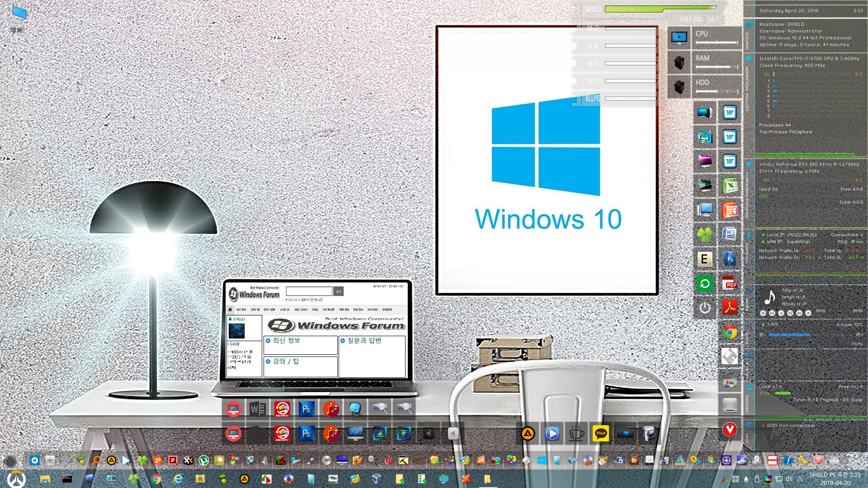Click the Saturday April 20, 2019 date text
Viewport: 868px width, 488px height.
point(788,10)
